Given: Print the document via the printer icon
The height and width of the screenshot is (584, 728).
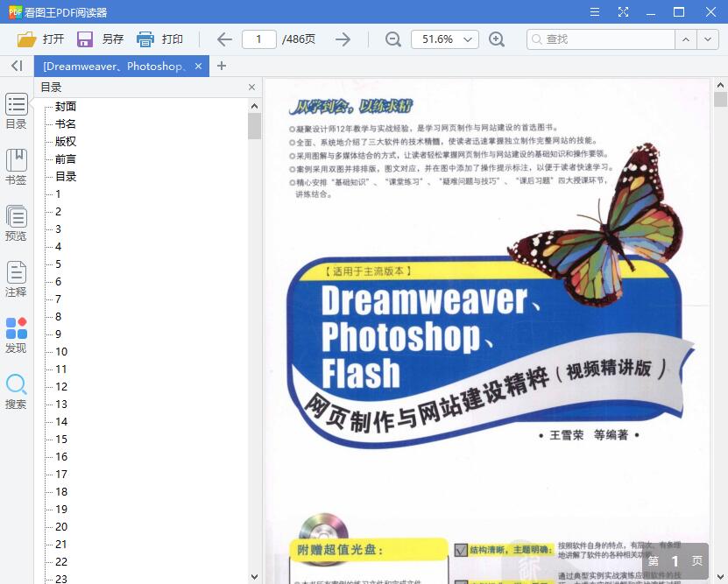Looking at the screenshot, I should [145, 39].
